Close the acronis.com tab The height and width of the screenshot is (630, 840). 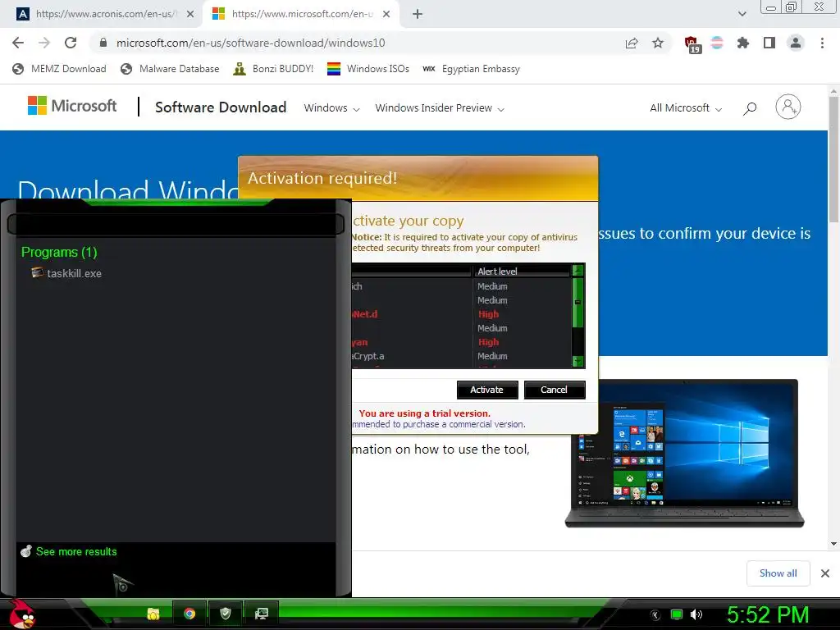190,14
